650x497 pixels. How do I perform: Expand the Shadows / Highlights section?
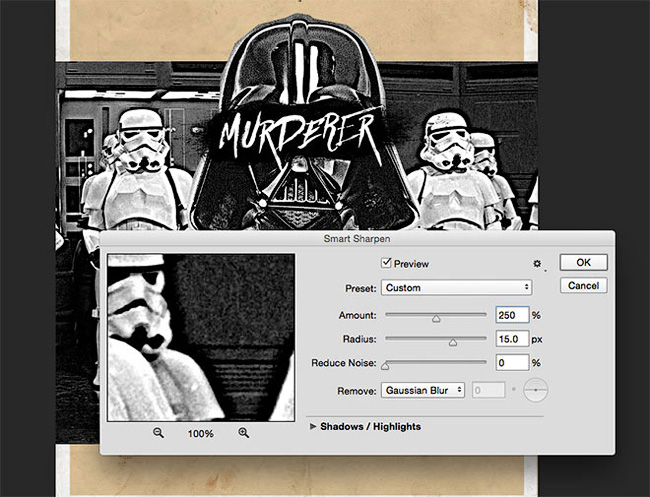313,426
